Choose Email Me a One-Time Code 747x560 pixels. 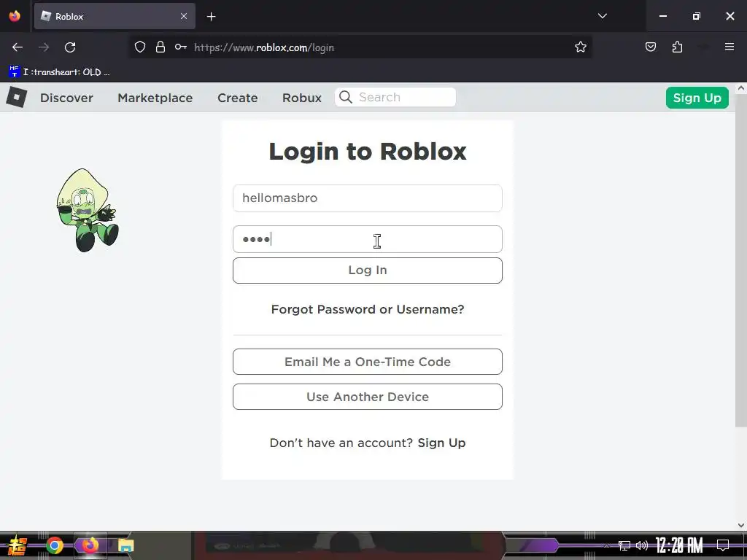click(368, 362)
